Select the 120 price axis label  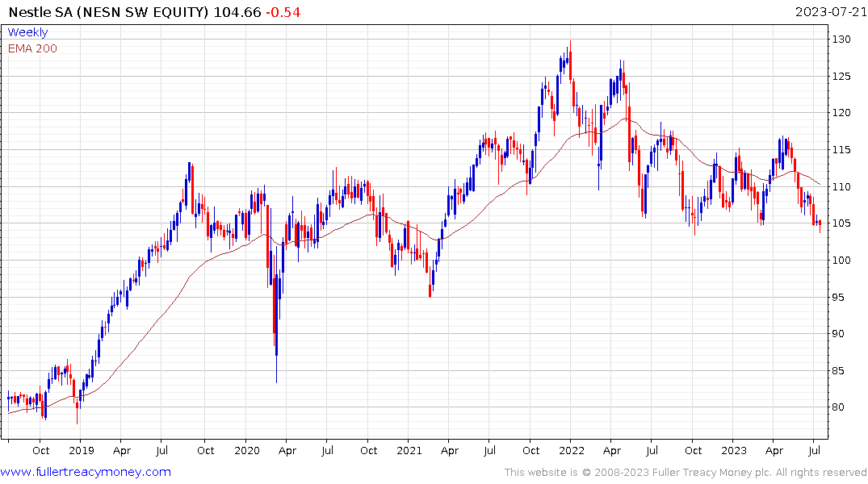[x=841, y=113]
